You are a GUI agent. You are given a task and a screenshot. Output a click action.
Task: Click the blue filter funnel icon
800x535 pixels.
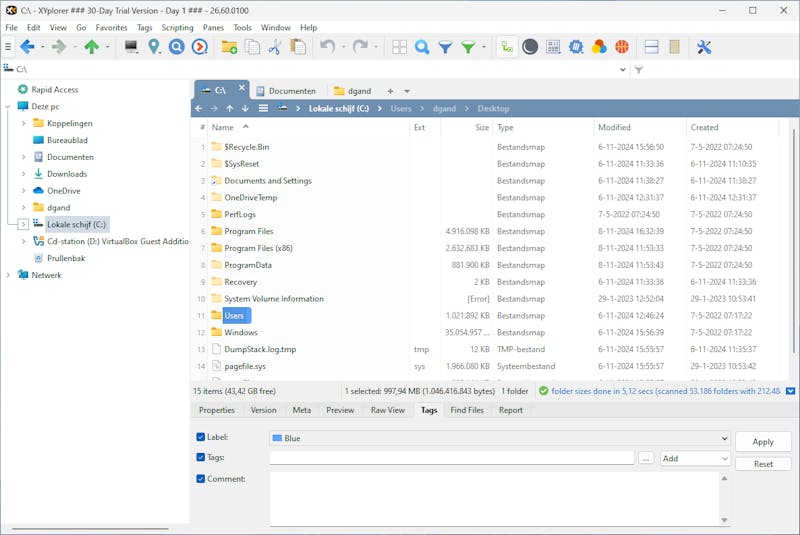pyautogui.click(x=445, y=47)
